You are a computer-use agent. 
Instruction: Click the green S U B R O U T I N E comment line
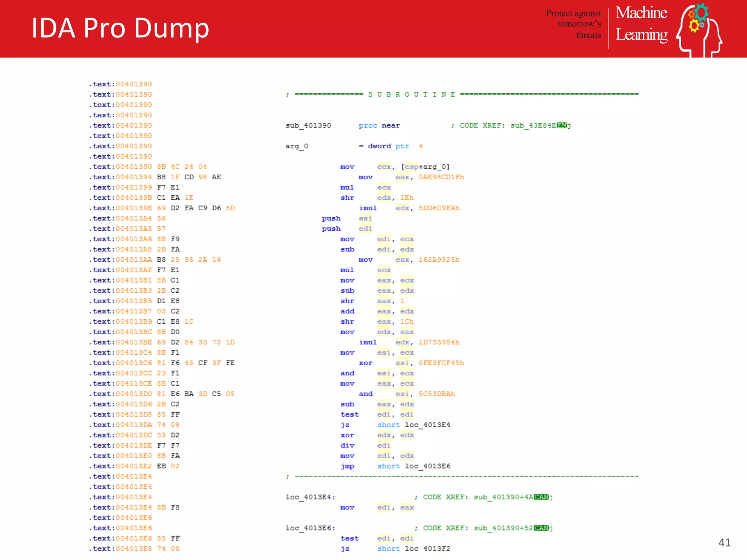point(462,94)
